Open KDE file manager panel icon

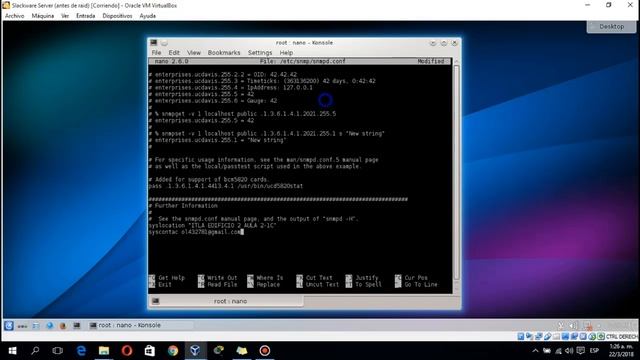point(36,325)
